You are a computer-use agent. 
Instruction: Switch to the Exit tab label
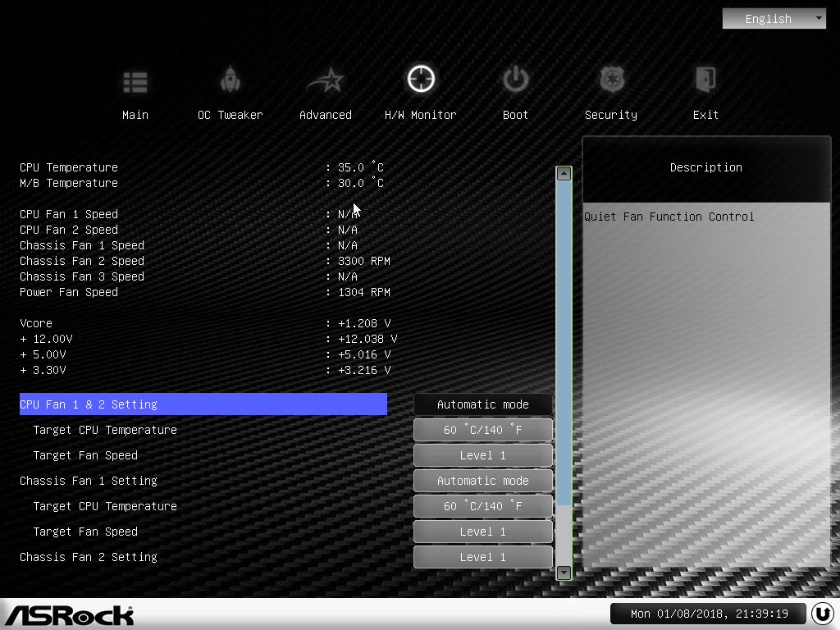click(x=705, y=115)
